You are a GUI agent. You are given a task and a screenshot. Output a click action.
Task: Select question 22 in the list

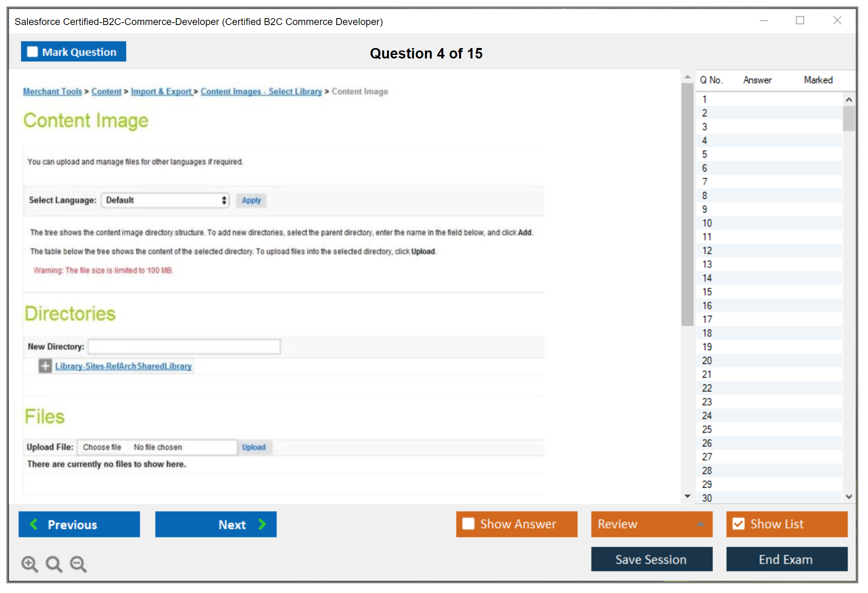[707, 388]
